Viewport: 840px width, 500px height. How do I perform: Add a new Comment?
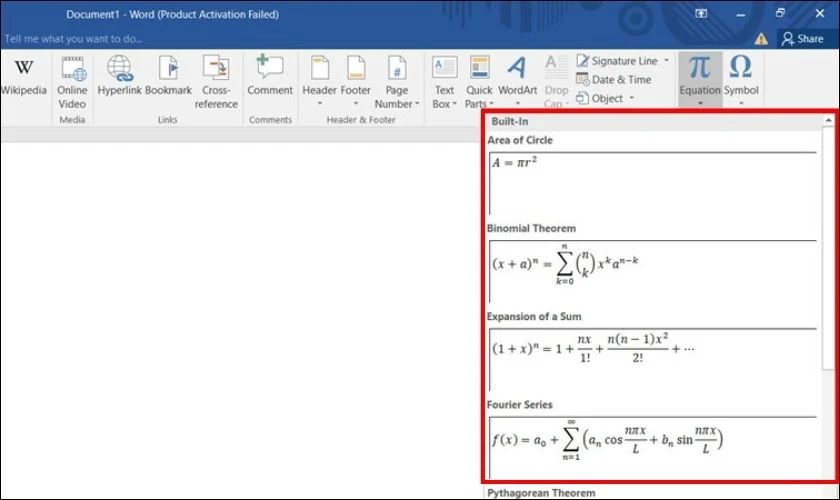[x=270, y=76]
